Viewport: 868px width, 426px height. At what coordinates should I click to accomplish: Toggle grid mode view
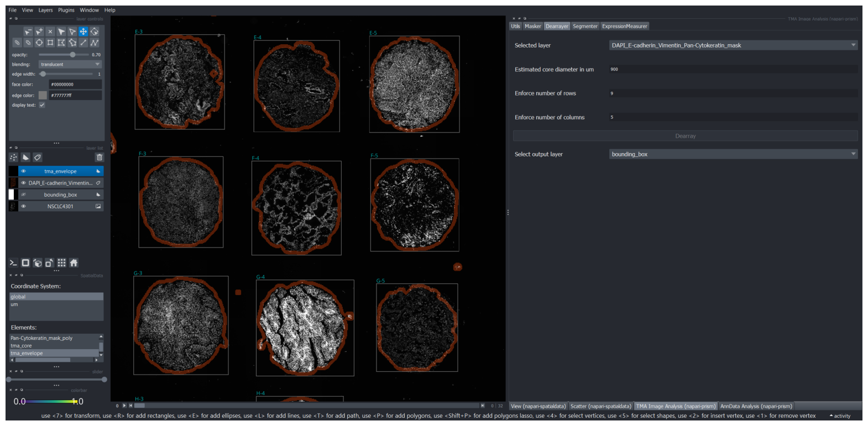(x=61, y=263)
